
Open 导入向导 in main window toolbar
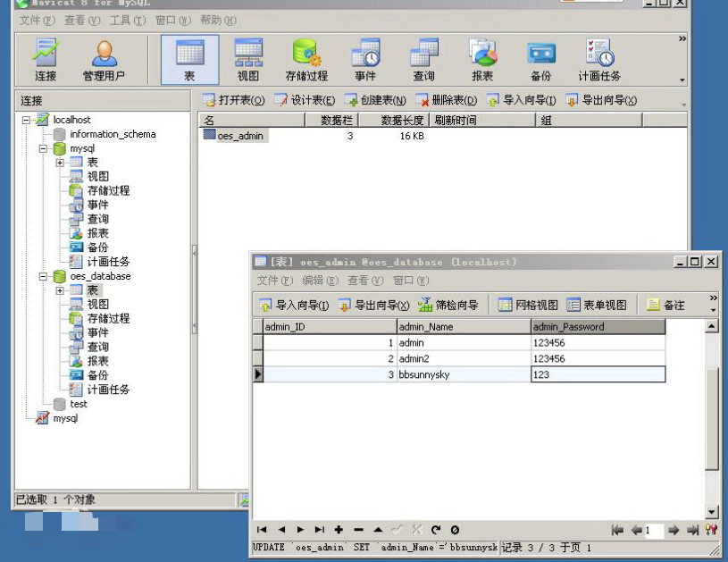(521, 100)
